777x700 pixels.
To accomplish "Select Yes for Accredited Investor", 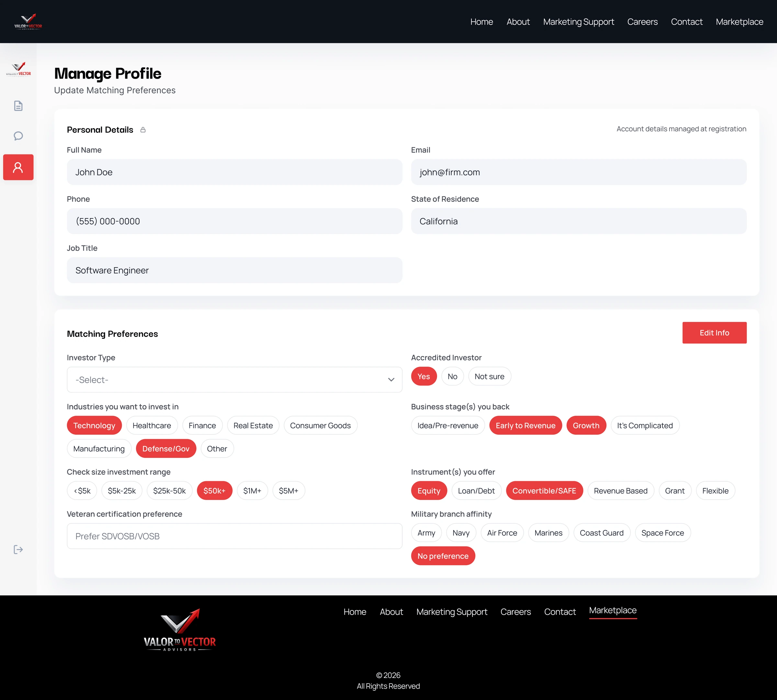I will click(x=424, y=376).
